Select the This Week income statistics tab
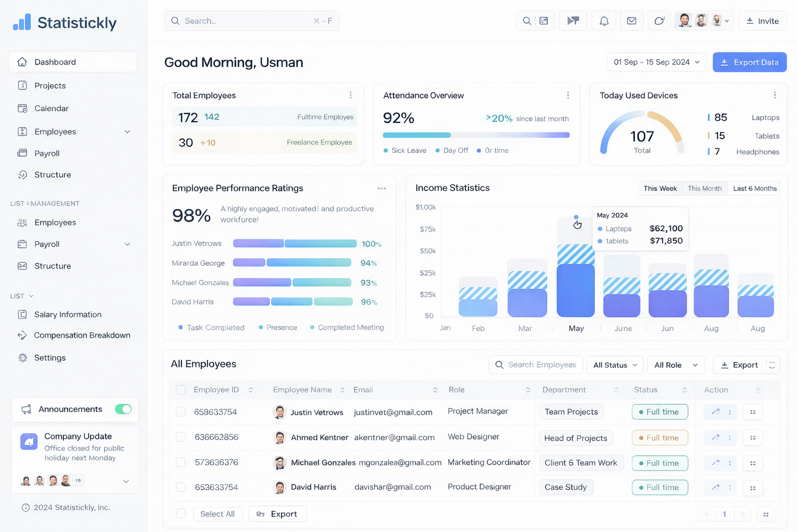Viewport: 798px width, 532px height. coord(660,188)
